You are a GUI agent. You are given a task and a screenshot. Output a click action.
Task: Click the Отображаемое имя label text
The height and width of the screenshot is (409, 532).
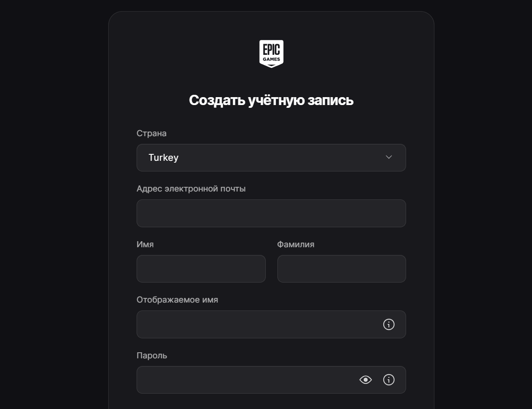point(177,300)
